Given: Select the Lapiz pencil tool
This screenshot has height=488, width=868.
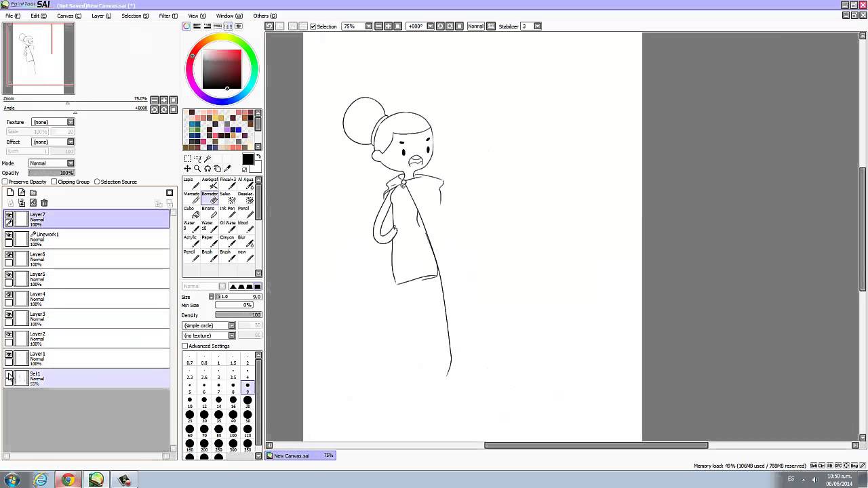Looking at the screenshot, I should pyautogui.click(x=191, y=183).
